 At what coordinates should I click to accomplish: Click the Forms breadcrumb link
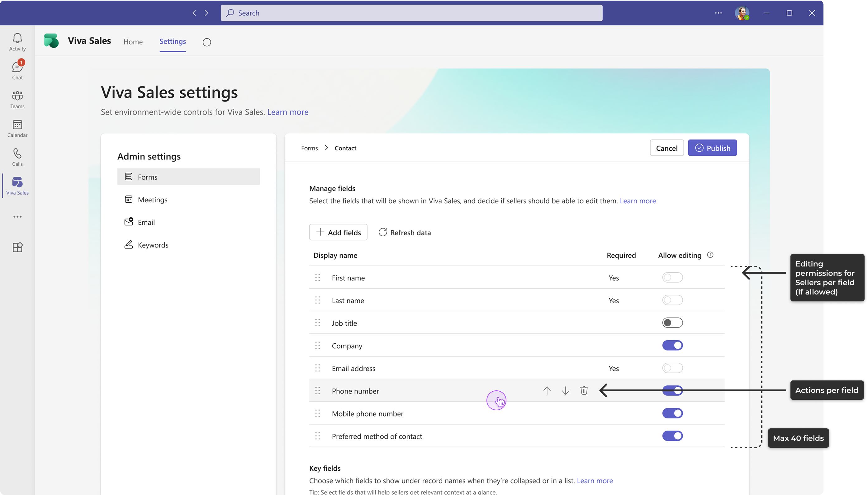(x=309, y=148)
